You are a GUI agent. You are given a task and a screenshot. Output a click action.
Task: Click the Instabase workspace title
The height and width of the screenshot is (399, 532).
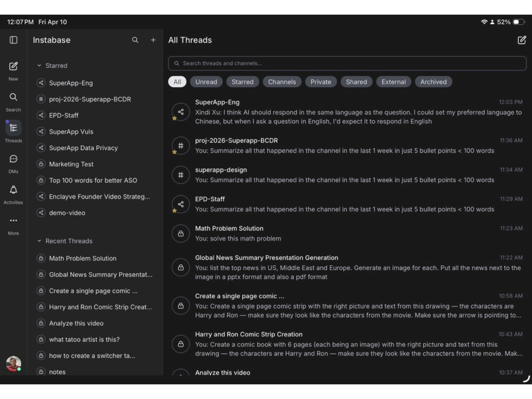pos(52,40)
